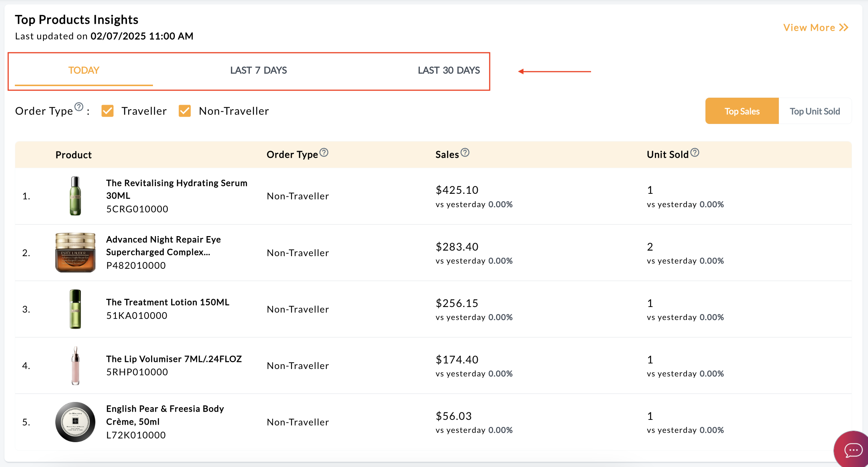Screen dimensions: 868x467
Task: Uncheck the Non-Traveller checkbox
Action: click(185, 111)
